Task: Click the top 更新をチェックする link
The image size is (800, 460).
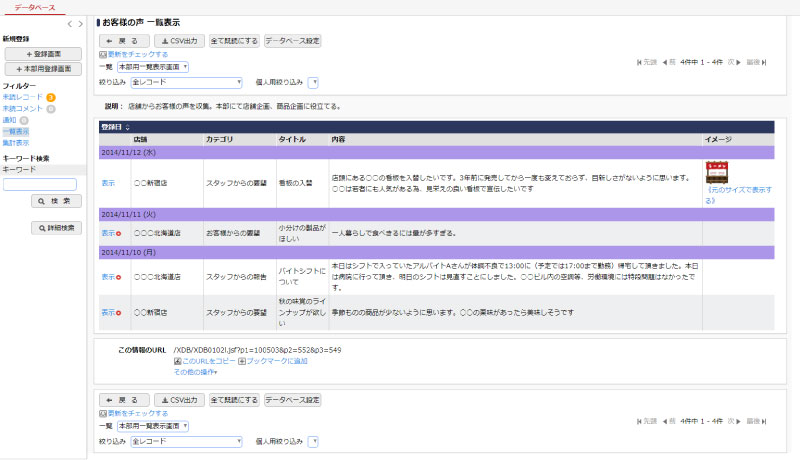Action: [x=133, y=54]
